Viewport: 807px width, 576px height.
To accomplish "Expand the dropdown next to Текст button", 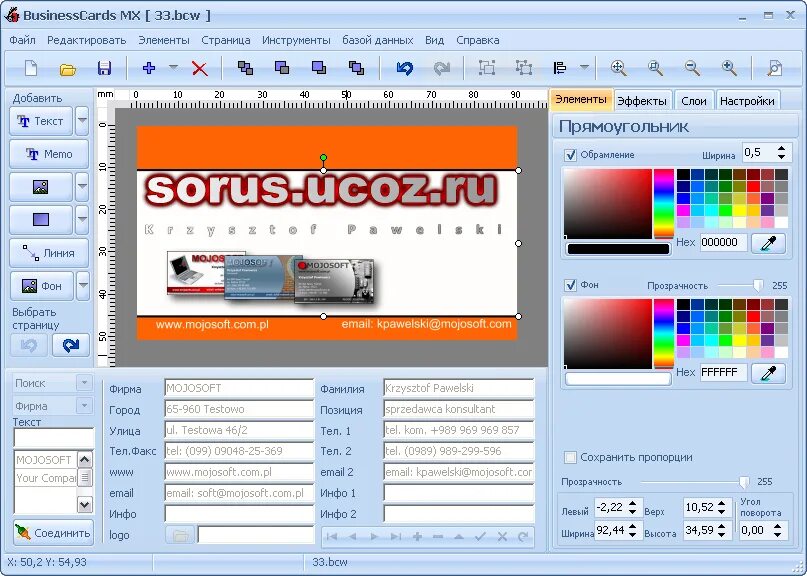I will [82, 121].
